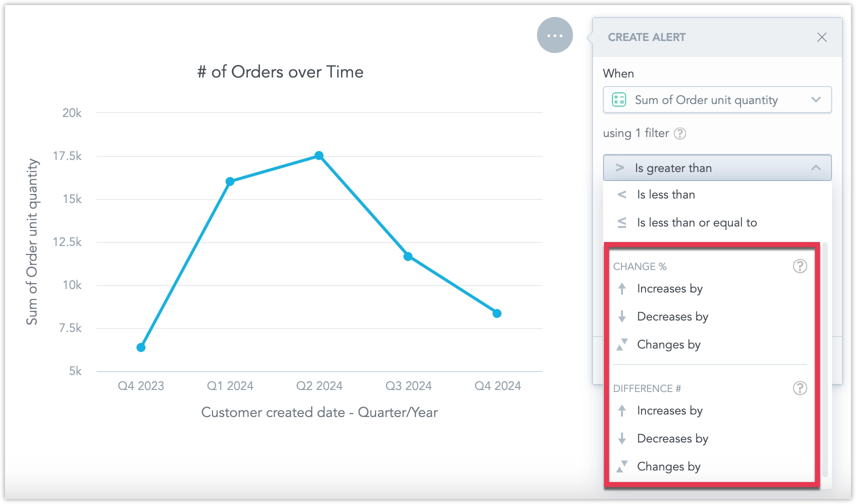
Task: Click the x-axis title Customer created date - Quarter/Year
Action: (319, 412)
